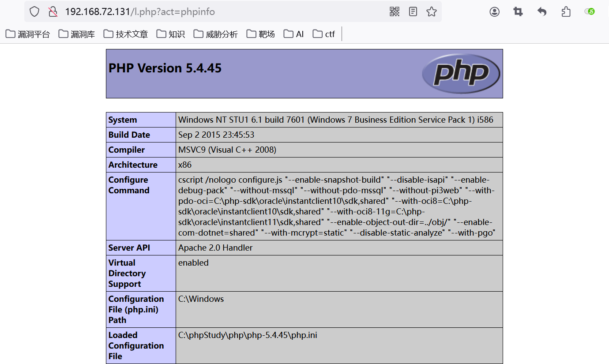Click the MSVC9 (Visual C++ 2008) value
Screen dimensions: 609x364
[x=227, y=150]
